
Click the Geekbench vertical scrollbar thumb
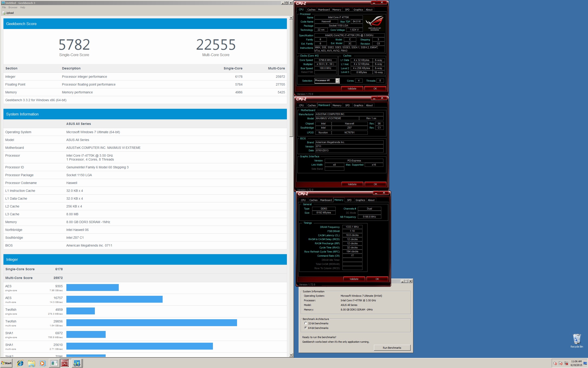[291, 78]
